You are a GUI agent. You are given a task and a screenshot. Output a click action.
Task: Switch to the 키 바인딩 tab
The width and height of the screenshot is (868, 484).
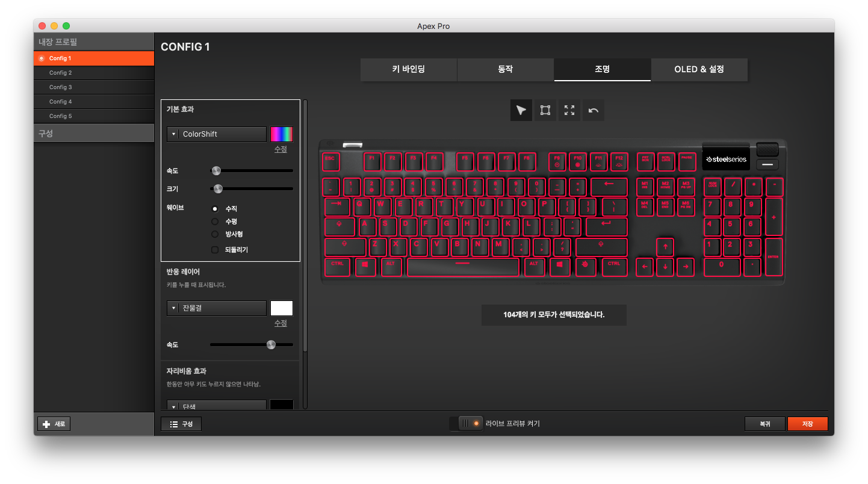(x=409, y=70)
